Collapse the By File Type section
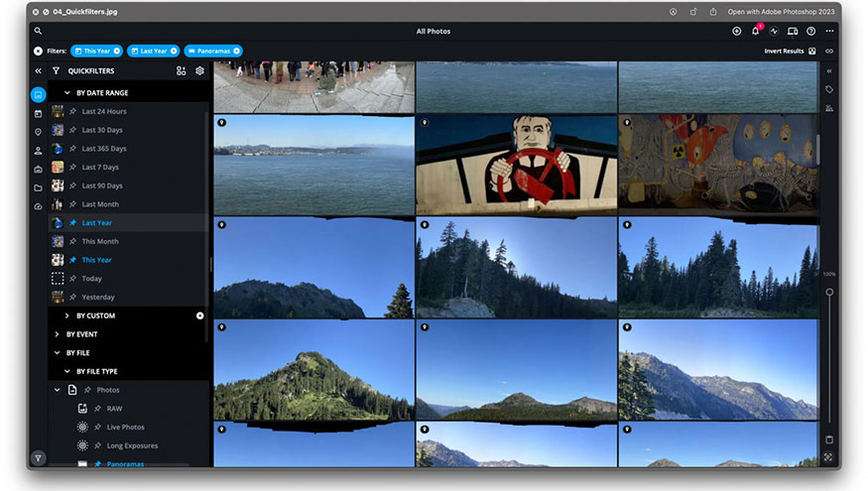 67,371
